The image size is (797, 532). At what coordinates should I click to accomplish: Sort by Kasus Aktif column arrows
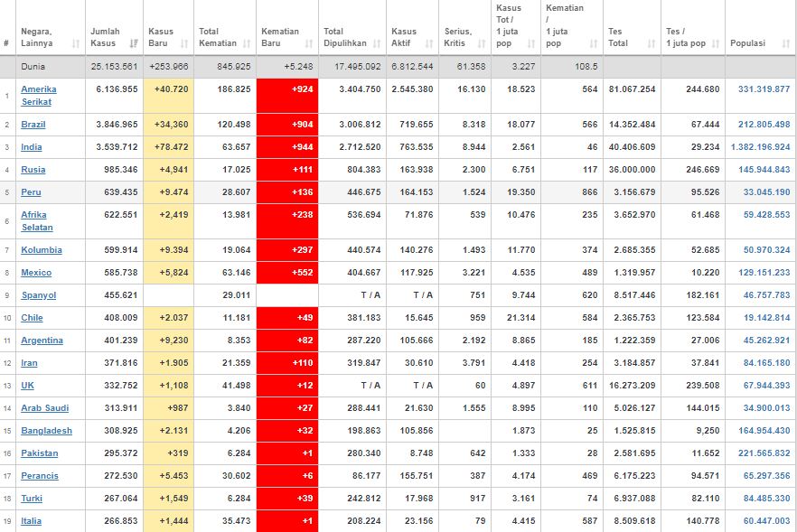pyautogui.click(x=429, y=43)
